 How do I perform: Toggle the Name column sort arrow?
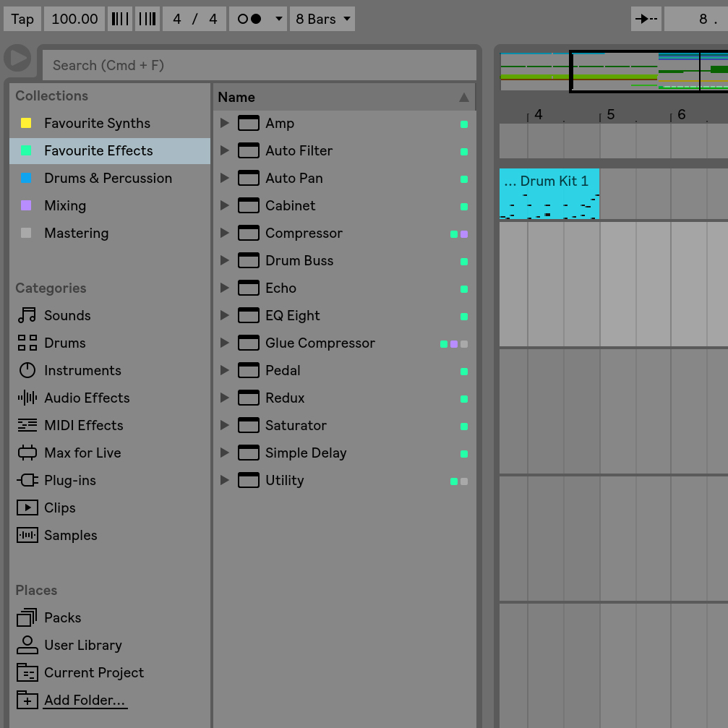tap(464, 97)
